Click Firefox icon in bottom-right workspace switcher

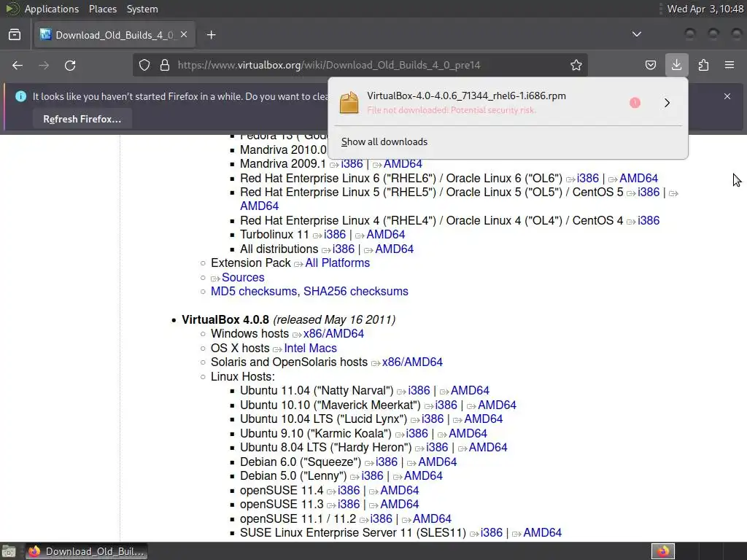(x=663, y=551)
